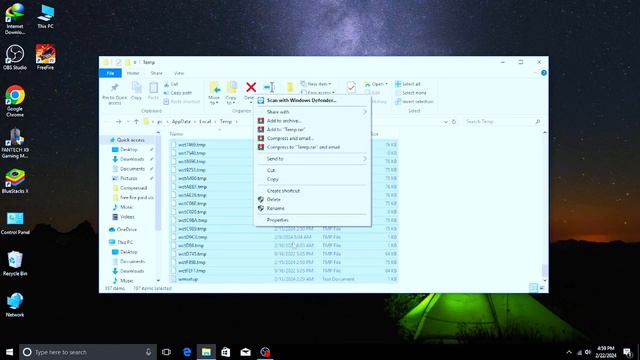Open the Windows Start menu
This screenshot has height=360, width=640.
(9, 352)
